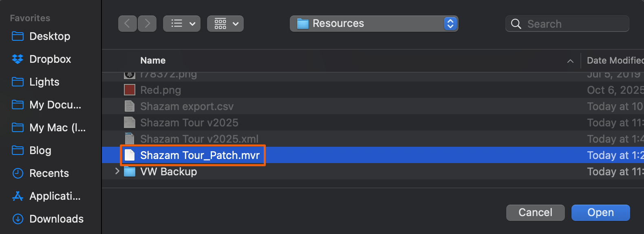Open the Downloads sidebar location
The height and width of the screenshot is (234, 644).
[56, 219]
